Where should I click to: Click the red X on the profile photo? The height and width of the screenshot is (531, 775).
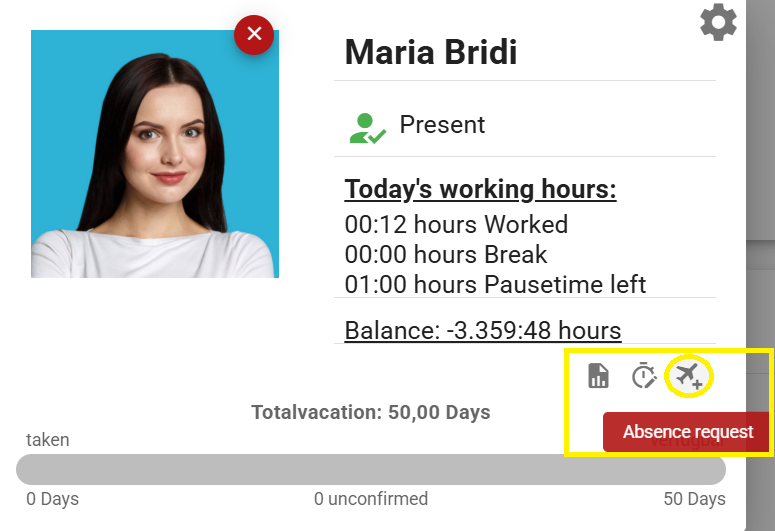pos(254,34)
